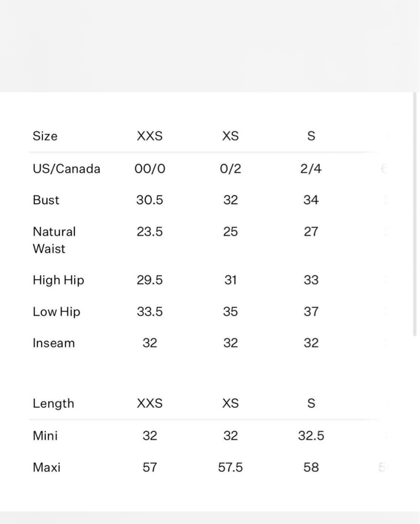Click the vertical scrollbar on the right
Viewport: 420px width, 524px height.
(415, 214)
